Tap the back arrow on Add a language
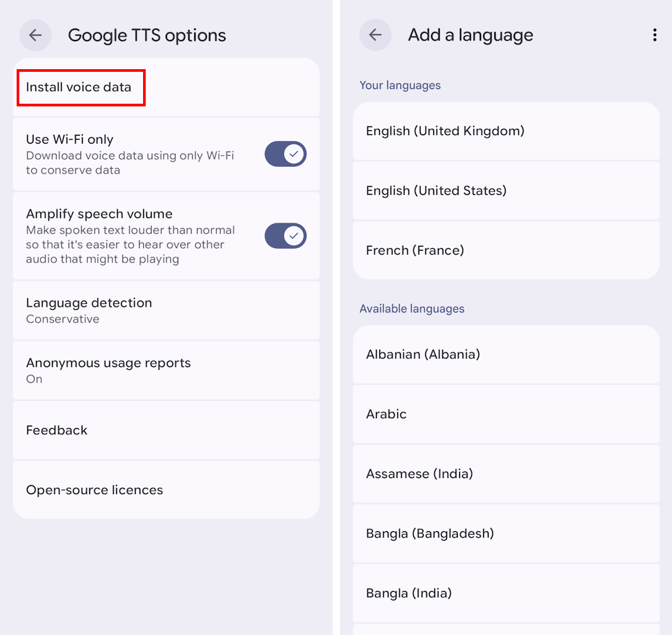This screenshot has width=672, height=635. click(375, 35)
